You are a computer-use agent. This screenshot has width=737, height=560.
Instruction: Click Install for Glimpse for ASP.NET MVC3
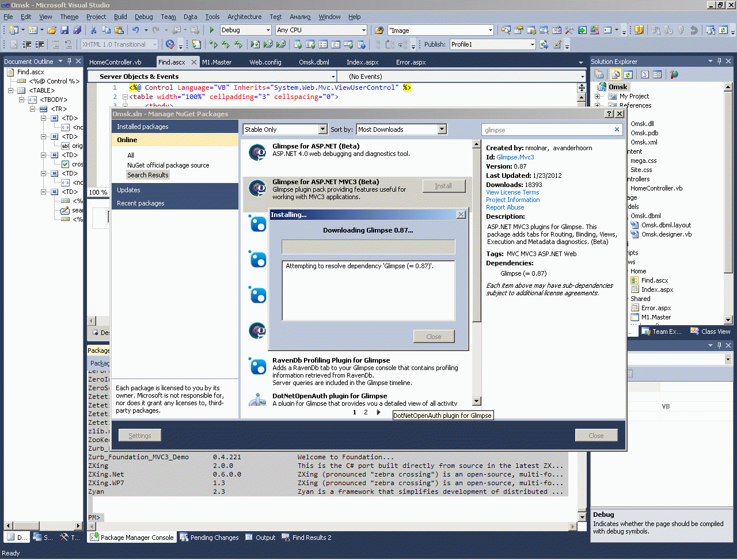[443, 186]
